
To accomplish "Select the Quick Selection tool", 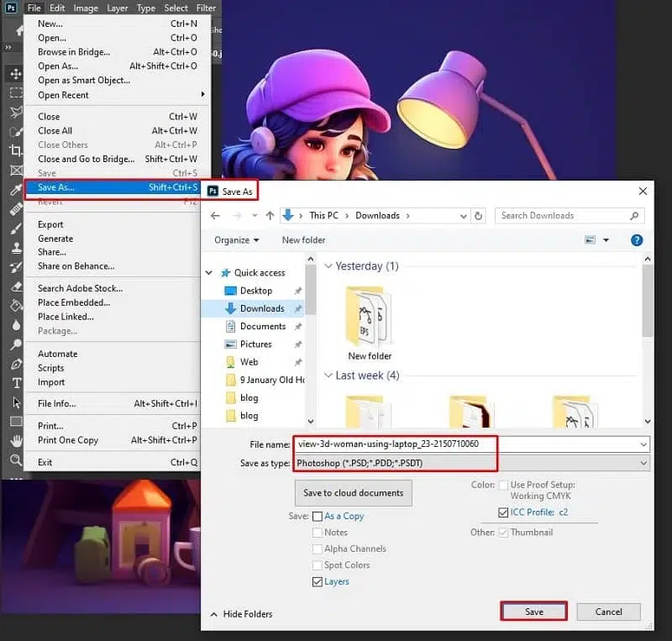I will click(16, 131).
